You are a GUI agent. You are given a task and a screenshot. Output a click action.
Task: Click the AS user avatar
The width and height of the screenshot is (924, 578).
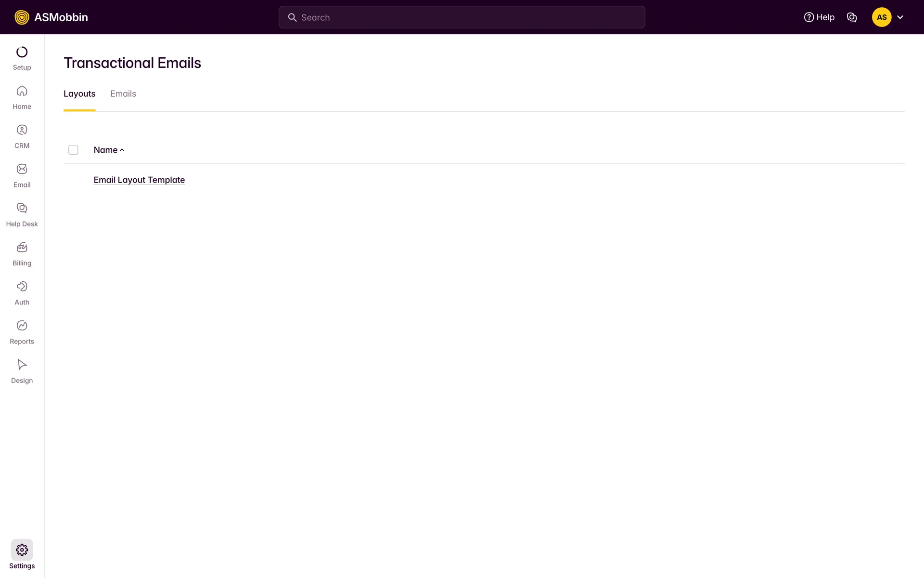point(881,17)
